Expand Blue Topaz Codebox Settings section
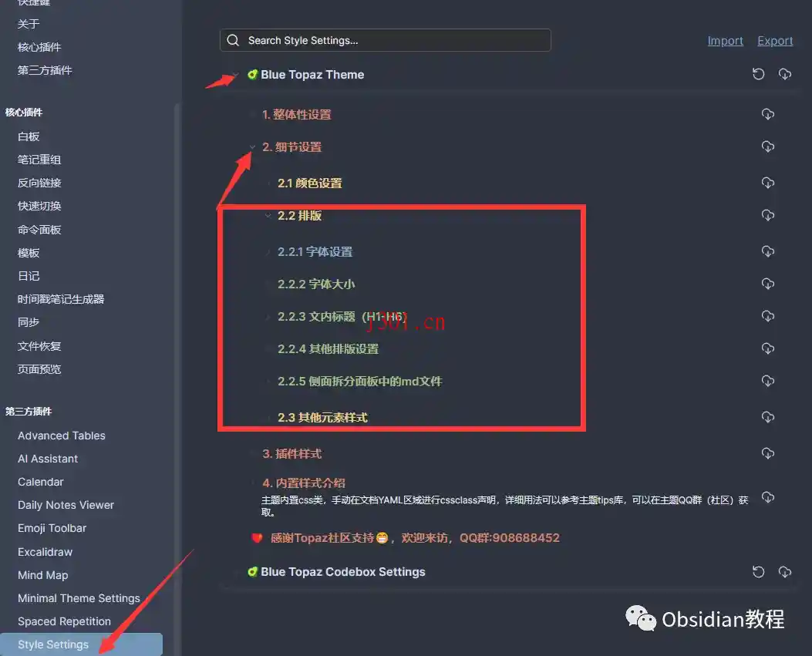812x656 pixels. tap(236, 572)
